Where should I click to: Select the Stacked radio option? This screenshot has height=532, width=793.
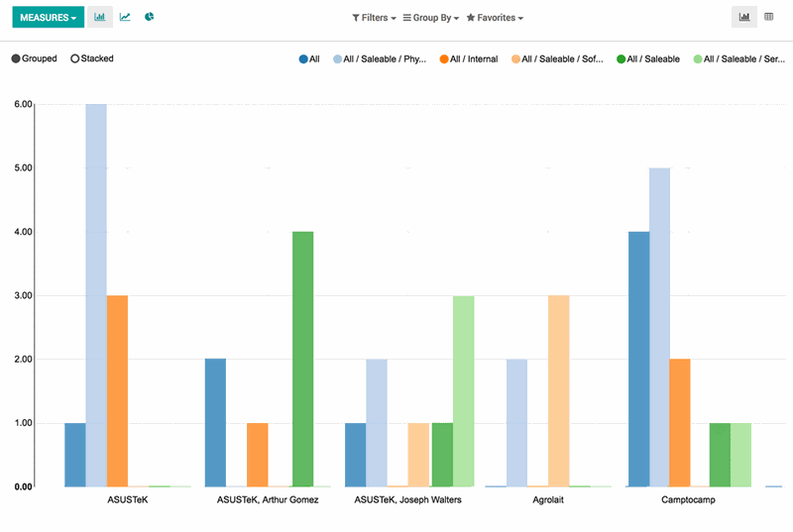pyautogui.click(x=75, y=58)
